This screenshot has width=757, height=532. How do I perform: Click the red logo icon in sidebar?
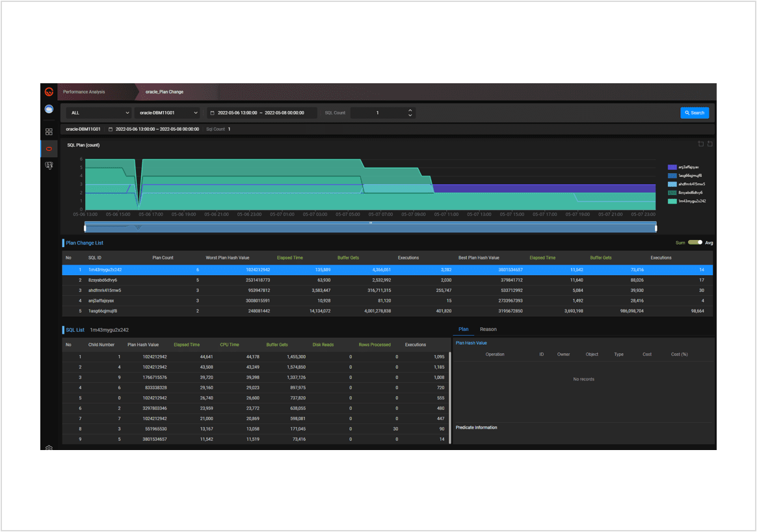[49, 92]
